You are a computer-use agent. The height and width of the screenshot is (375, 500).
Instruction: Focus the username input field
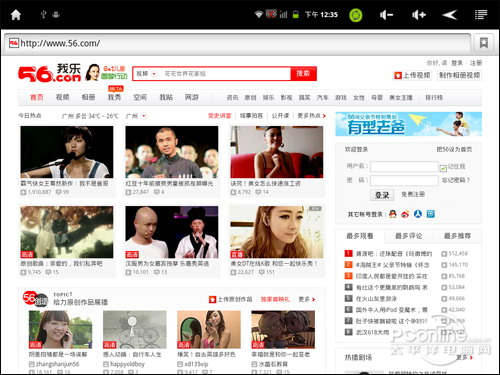pos(404,166)
